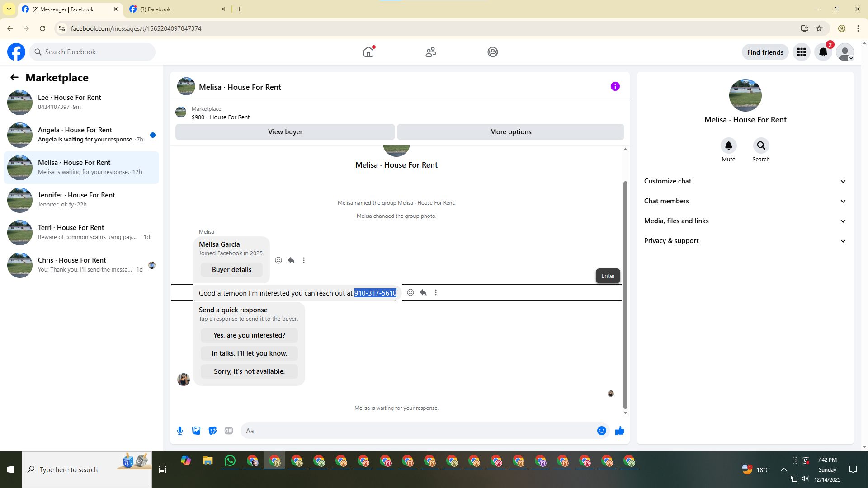The height and width of the screenshot is (488, 868).
Task: Click the voice clip microphone icon
Action: (180, 431)
